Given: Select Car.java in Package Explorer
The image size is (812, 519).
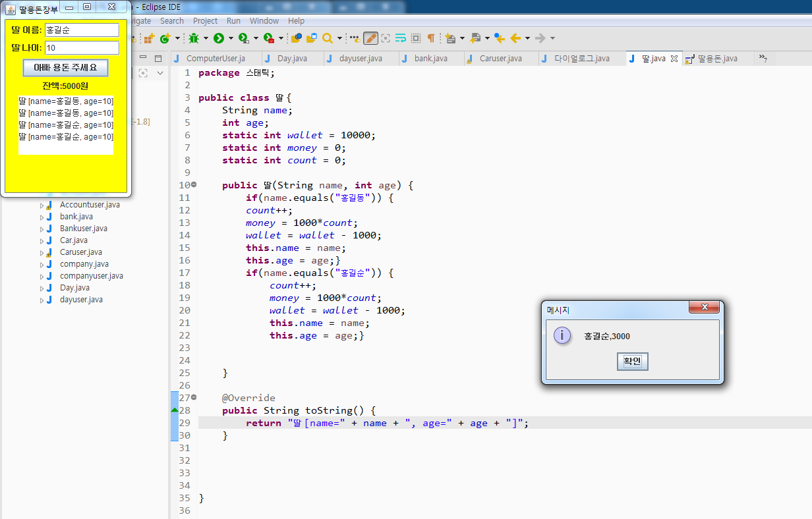Looking at the screenshot, I should click(x=73, y=240).
